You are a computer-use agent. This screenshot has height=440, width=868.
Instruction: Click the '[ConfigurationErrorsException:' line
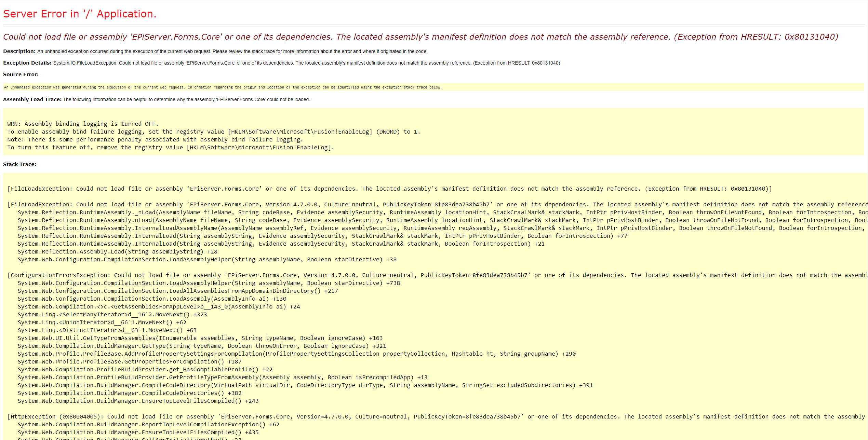(438, 275)
